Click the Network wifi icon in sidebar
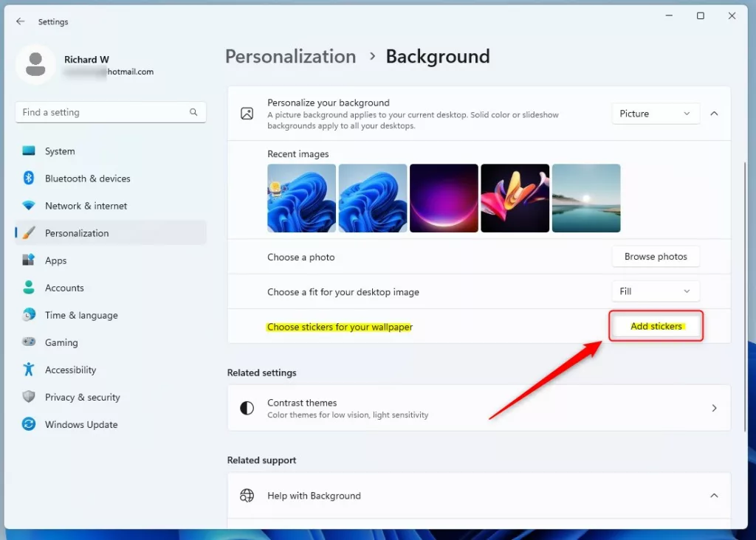The width and height of the screenshot is (756, 540). (x=29, y=206)
